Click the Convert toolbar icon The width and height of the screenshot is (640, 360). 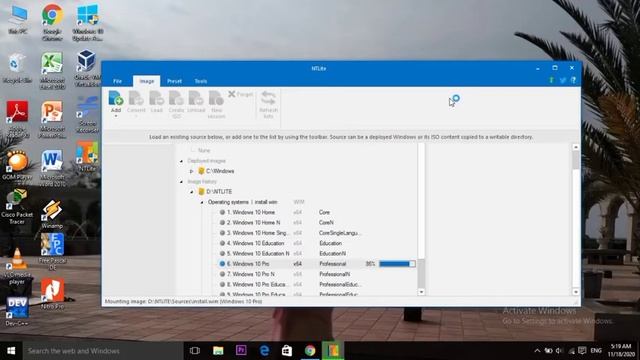pos(136,99)
